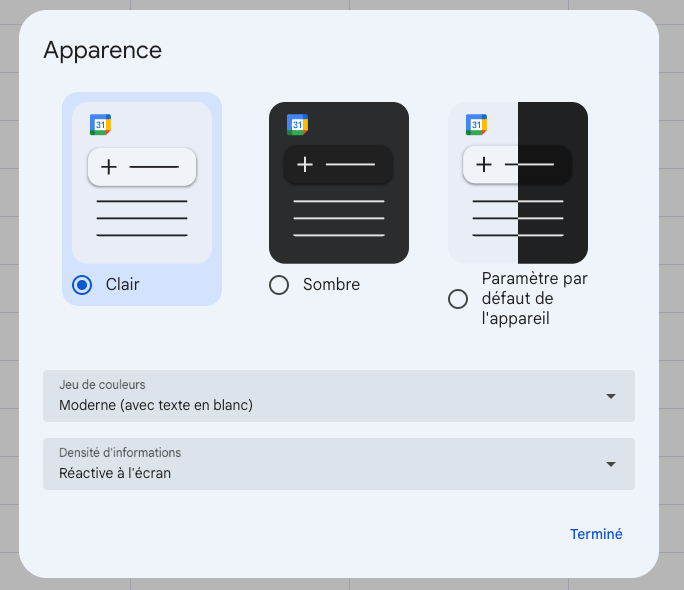Click the plus icon in dark theme preview
This screenshot has width=684, height=590.
pyautogui.click(x=305, y=164)
